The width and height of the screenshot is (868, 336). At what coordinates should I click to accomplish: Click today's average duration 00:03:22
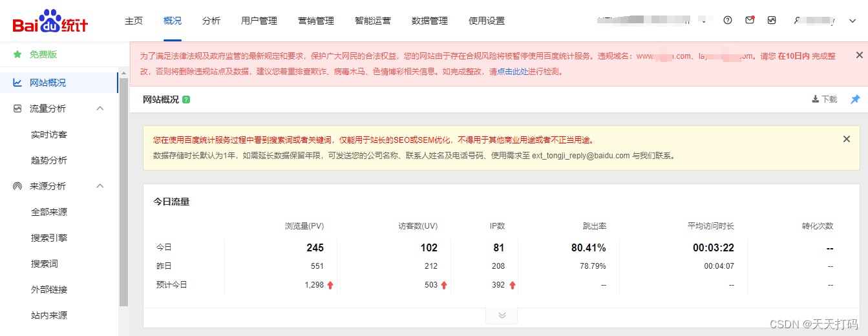point(714,247)
